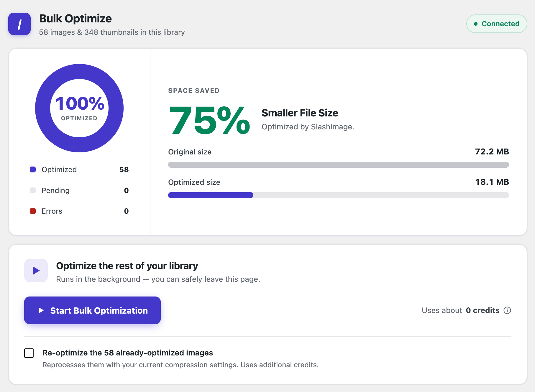Screen dimensions: 535x392
Task: Click the Optimized size progress bar
Action: tap(339, 195)
